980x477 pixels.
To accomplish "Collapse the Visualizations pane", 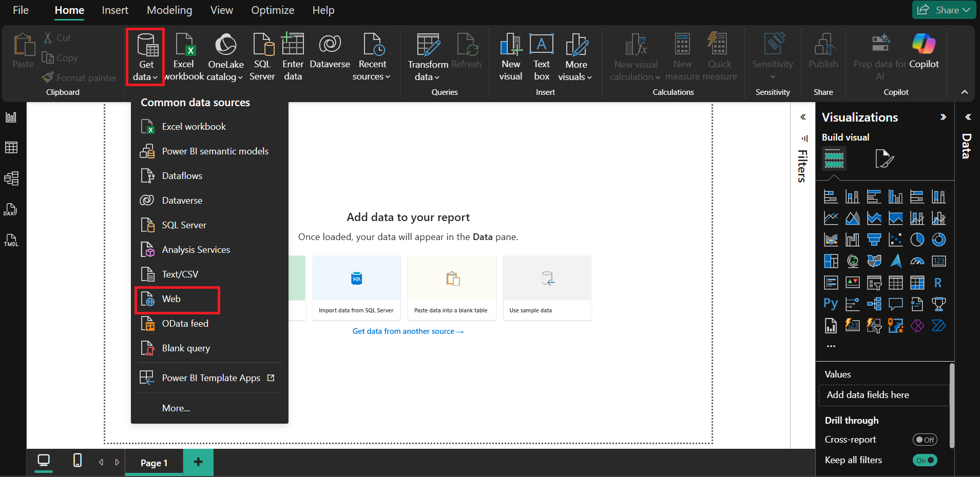I will (x=943, y=117).
